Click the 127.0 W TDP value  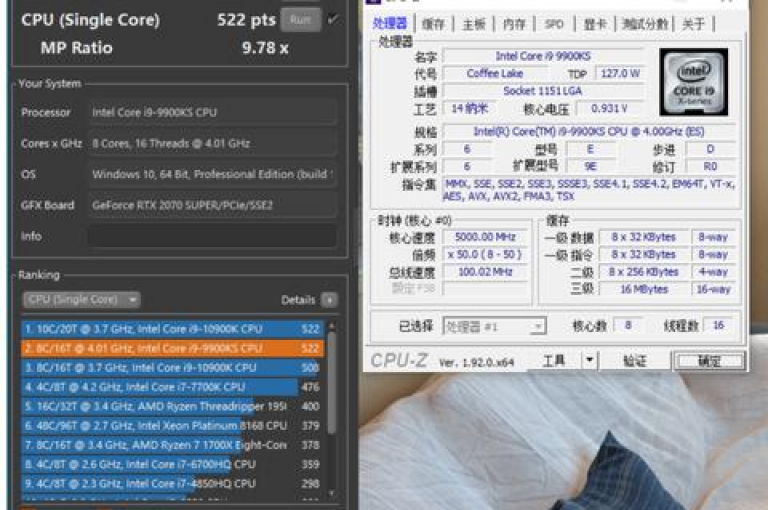pyautogui.click(x=620, y=73)
